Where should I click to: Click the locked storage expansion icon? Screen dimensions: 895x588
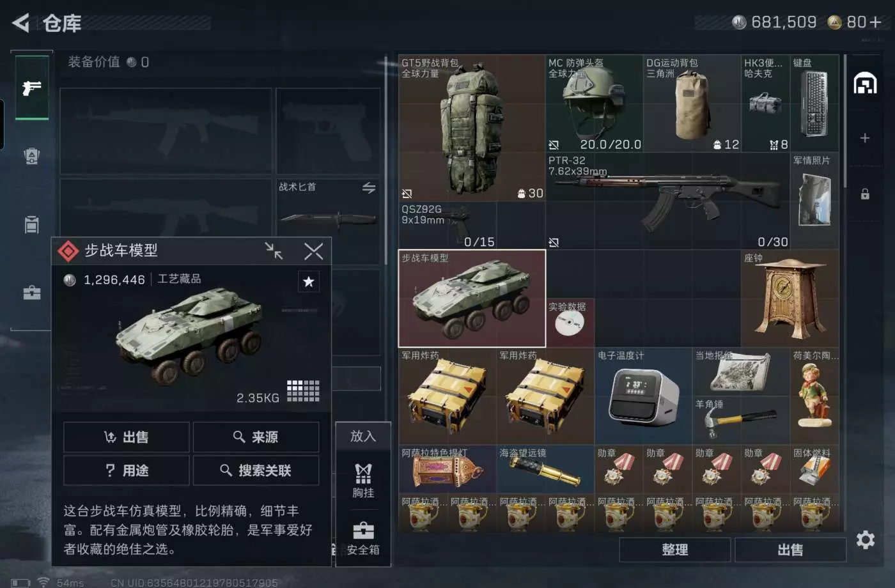point(865,194)
